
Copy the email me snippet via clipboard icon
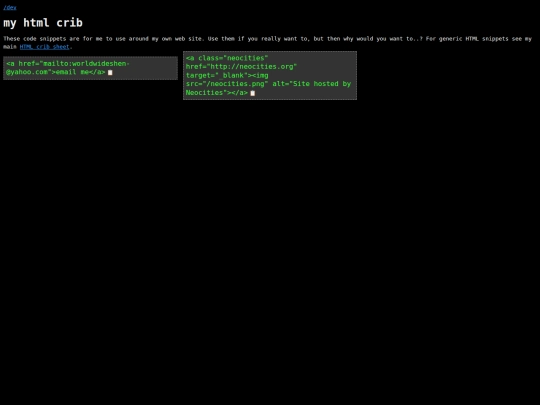click(110, 72)
